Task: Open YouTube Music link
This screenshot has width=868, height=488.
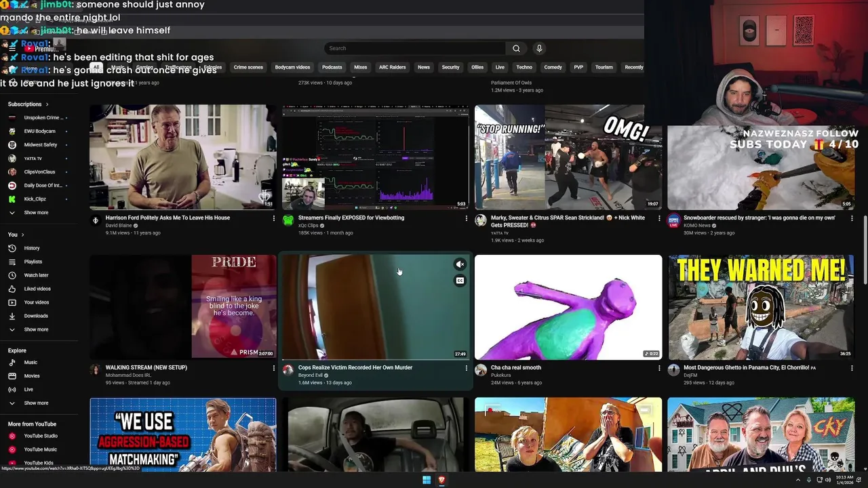Action: coord(41,449)
